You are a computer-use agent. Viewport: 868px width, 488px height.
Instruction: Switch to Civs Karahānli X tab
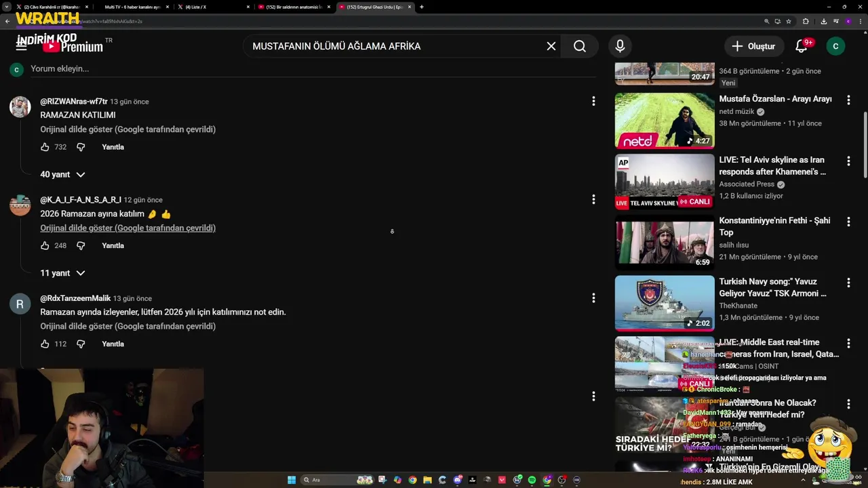point(52,7)
